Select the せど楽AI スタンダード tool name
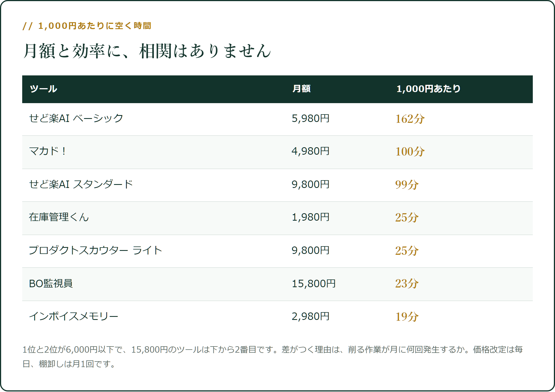 81,184
